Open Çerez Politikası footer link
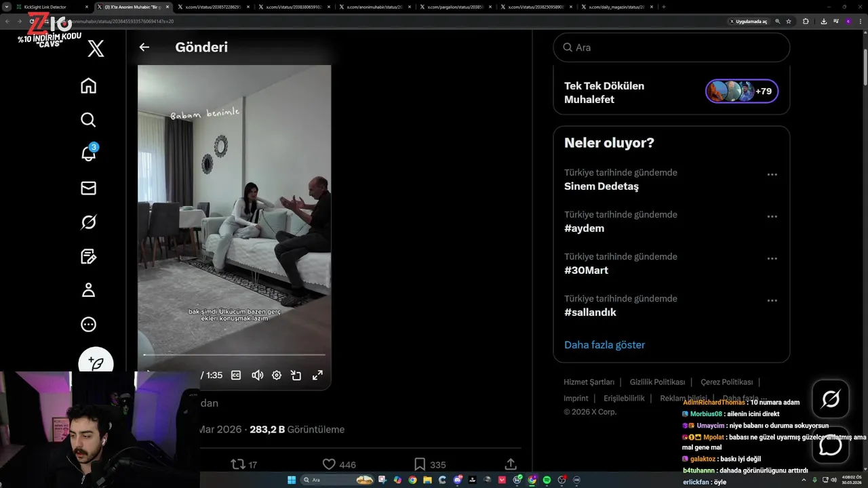The image size is (868, 488). [x=726, y=382]
